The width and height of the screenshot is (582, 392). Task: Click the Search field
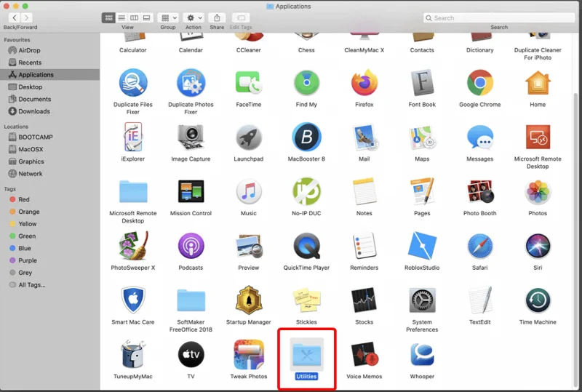click(x=499, y=17)
